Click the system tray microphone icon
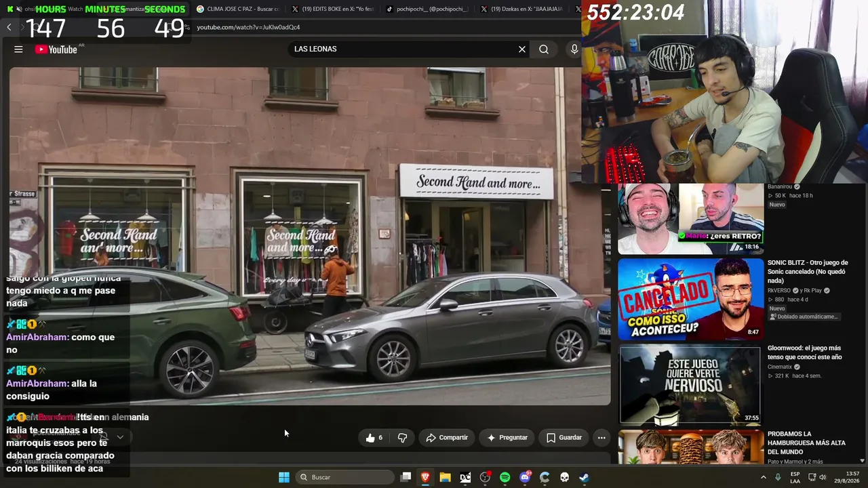Screen dimensions: 868x488 [778, 477]
